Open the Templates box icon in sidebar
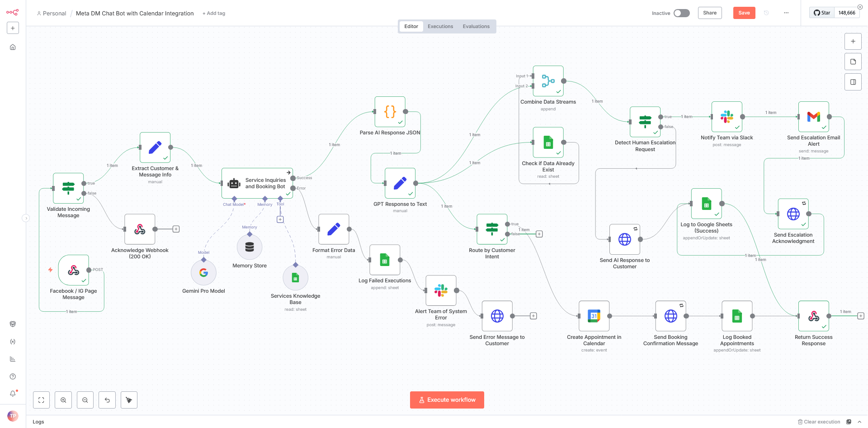 (13, 324)
